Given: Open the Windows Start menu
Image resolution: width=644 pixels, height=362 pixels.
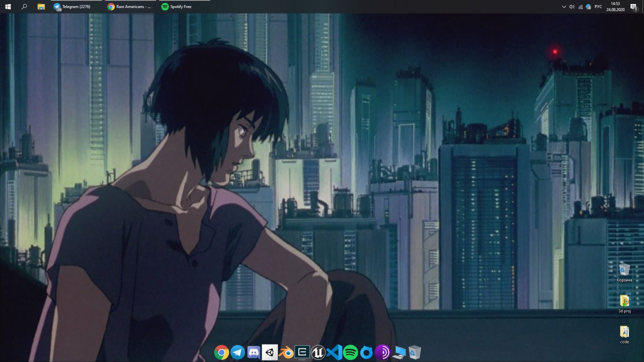Looking at the screenshot, I should coord(8,7).
